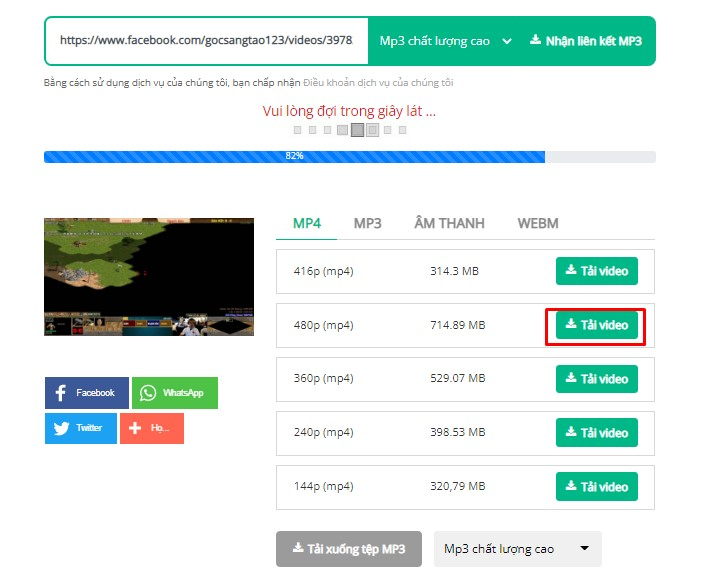Click the 714.89 MB size text

458,325
